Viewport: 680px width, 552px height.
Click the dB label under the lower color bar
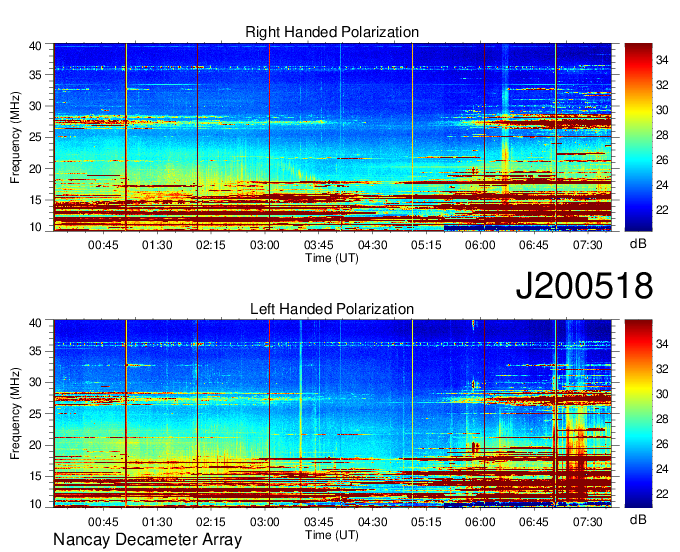click(x=638, y=519)
